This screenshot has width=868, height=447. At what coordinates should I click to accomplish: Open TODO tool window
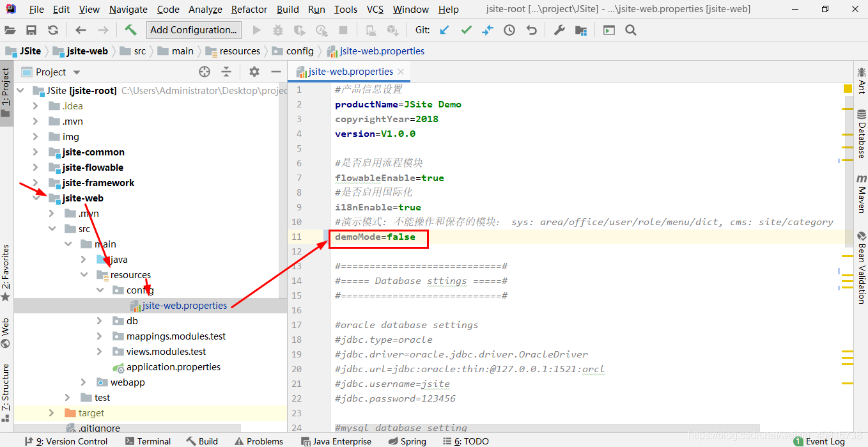click(466, 441)
